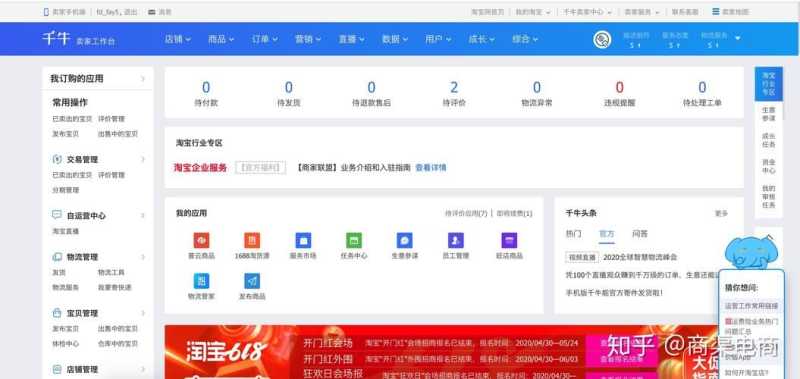Screen dimensions: 800x379
Task: Click 分期管理 under 交易管理
Action: (65, 190)
